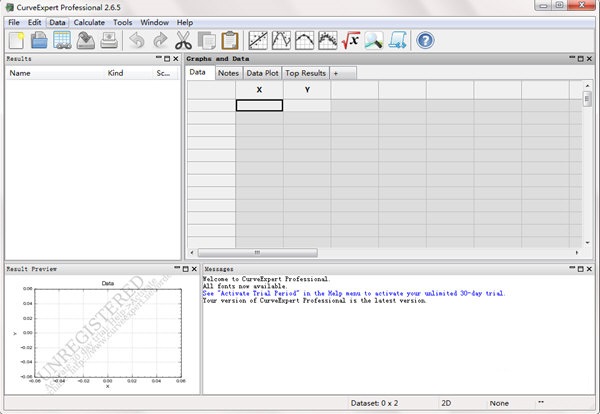Click the Cut scissors icon
Image resolution: width=600 pixels, height=414 pixels.
pos(183,41)
